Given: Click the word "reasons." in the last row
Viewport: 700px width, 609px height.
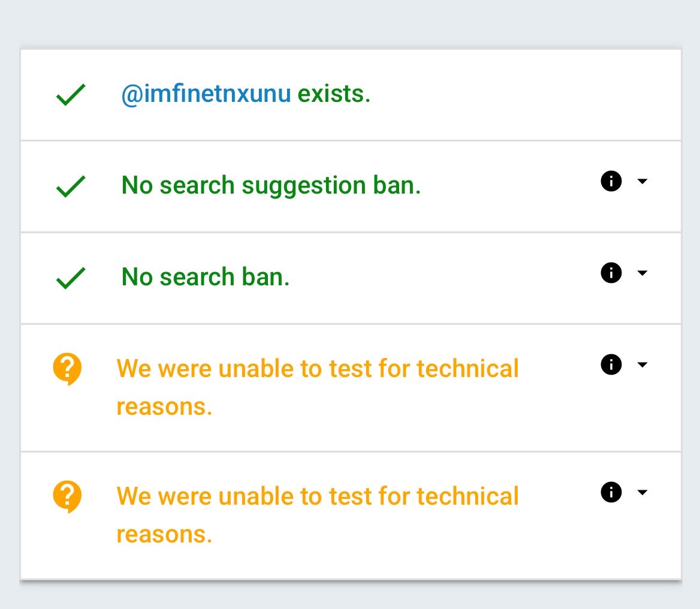Looking at the screenshot, I should (x=164, y=534).
